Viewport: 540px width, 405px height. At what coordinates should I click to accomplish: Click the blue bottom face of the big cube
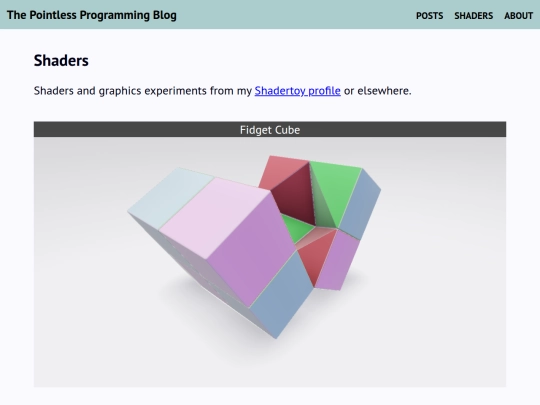pos(282,296)
